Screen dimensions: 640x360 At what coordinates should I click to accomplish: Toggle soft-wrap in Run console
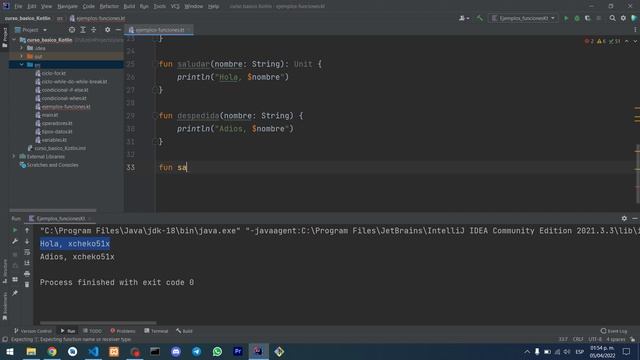27,252
